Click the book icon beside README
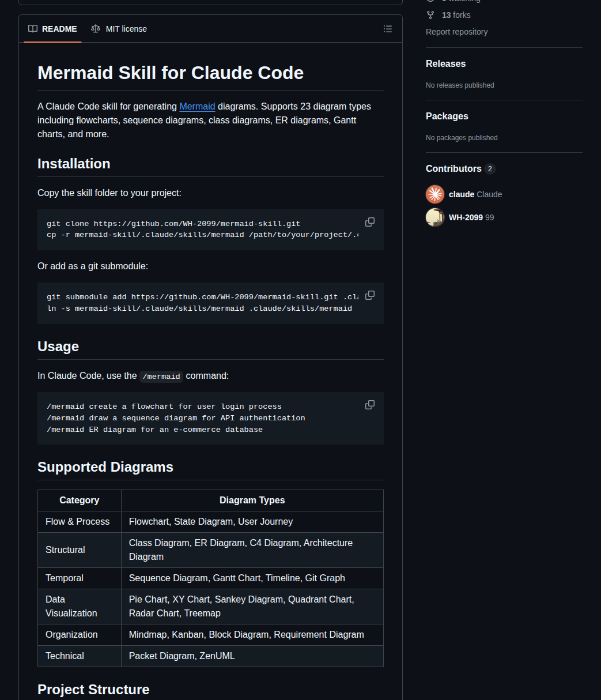This screenshot has width=601, height=700. [33, 29]
